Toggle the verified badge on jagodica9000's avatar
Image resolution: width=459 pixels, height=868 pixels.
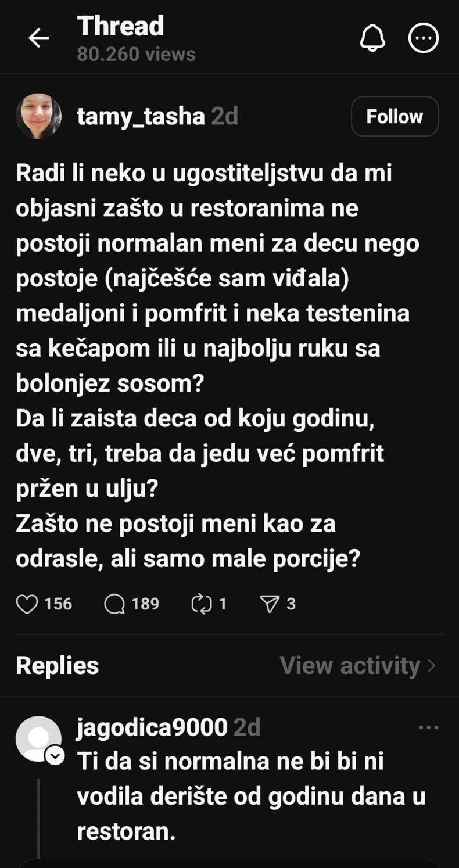tap(54, 755)
